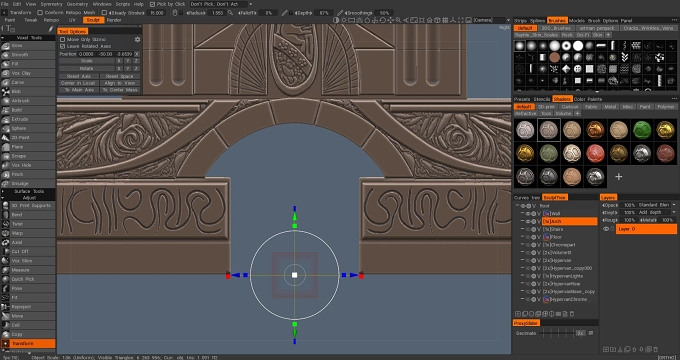Select the Grow voxel tool

(x=28, y=46)
